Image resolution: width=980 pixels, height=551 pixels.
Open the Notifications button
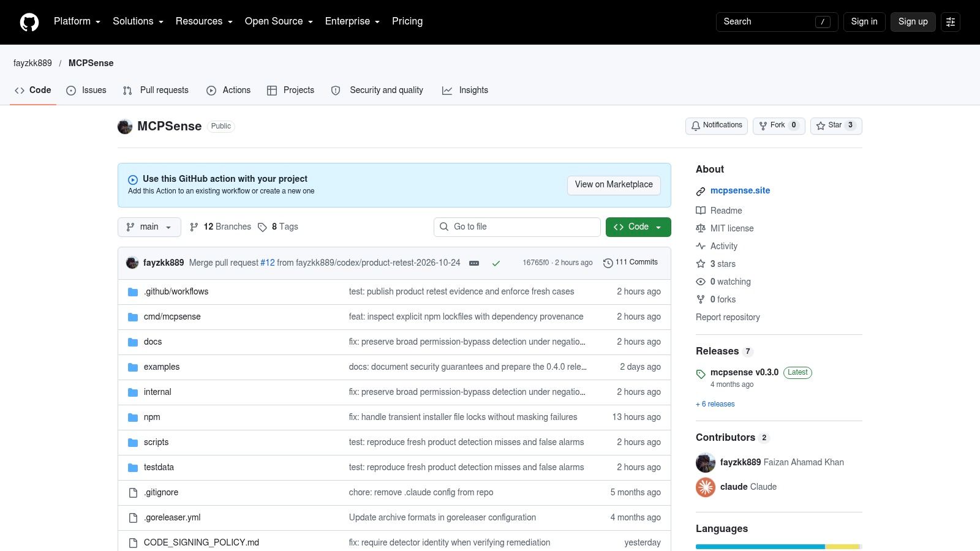coord(716,126)
